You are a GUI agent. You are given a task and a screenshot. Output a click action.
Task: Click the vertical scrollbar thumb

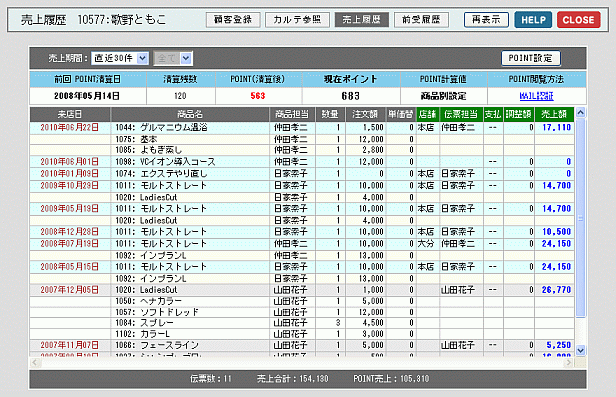(x=580, y=218)
